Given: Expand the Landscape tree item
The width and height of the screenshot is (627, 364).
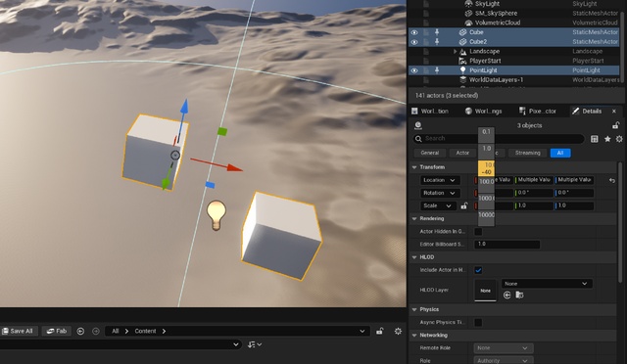Looking at the screenshot, I should point(455,52).
